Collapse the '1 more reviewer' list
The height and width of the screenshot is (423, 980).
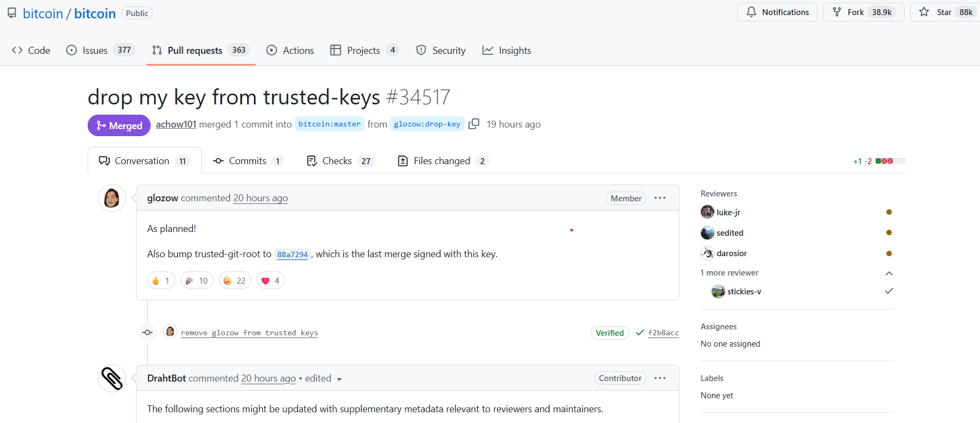889,273
